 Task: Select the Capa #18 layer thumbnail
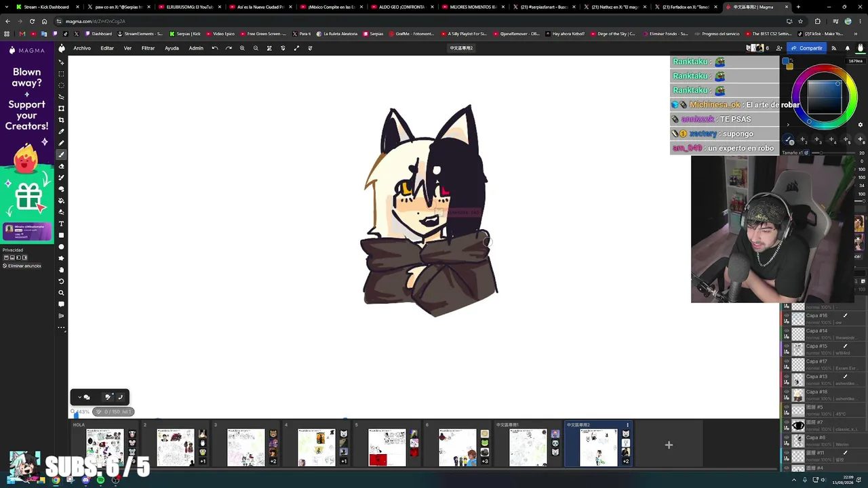point(798,395)
